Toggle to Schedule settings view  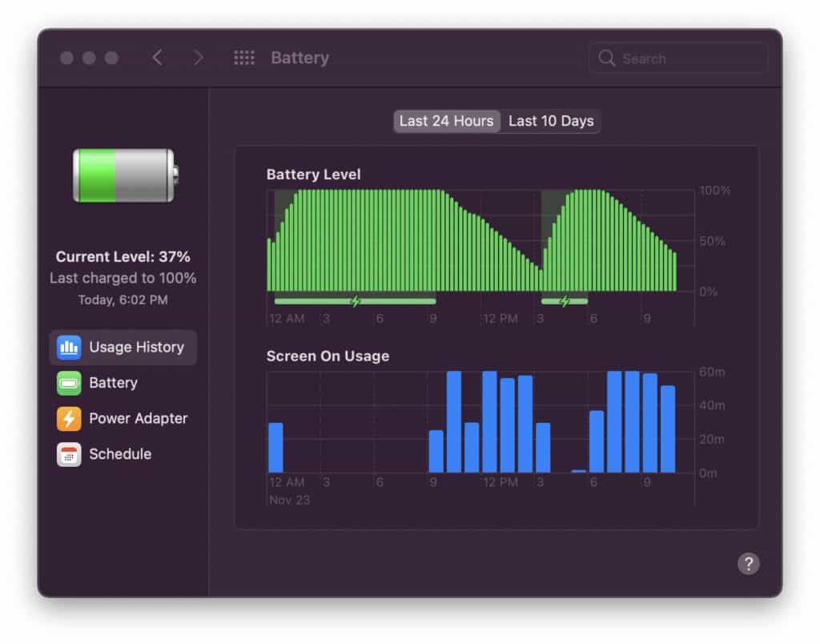tap(122, 454)
